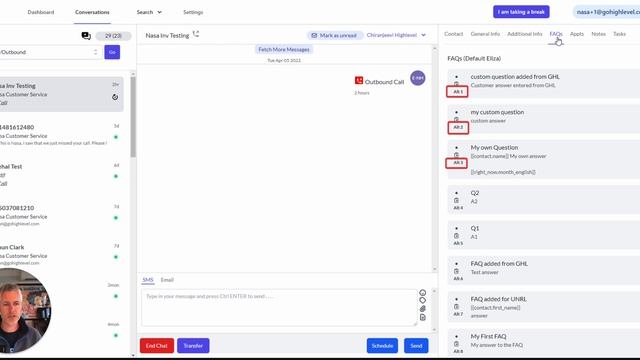Click the purple user avatar beside Outbound Call
640x360 pixels.
click(418, 78)
